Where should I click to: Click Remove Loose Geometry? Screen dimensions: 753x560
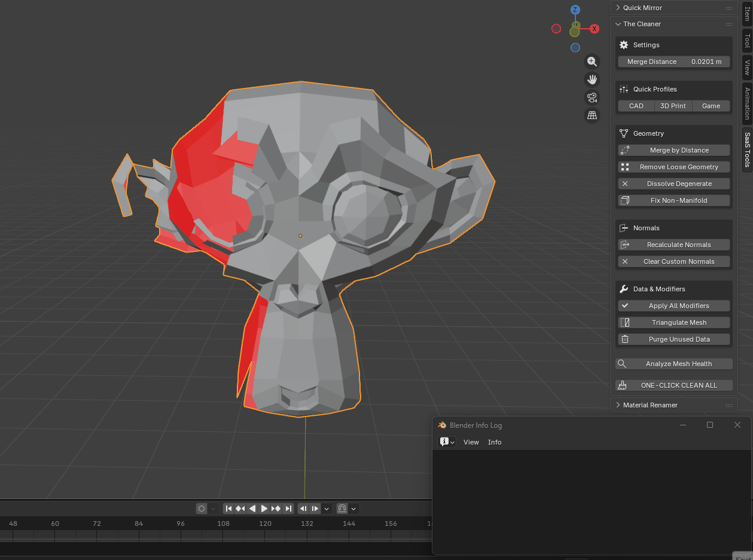(674, 167)
